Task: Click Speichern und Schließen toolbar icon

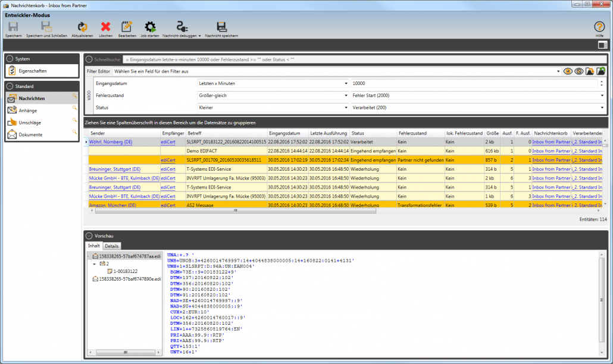Action: (x=46, y=27)
